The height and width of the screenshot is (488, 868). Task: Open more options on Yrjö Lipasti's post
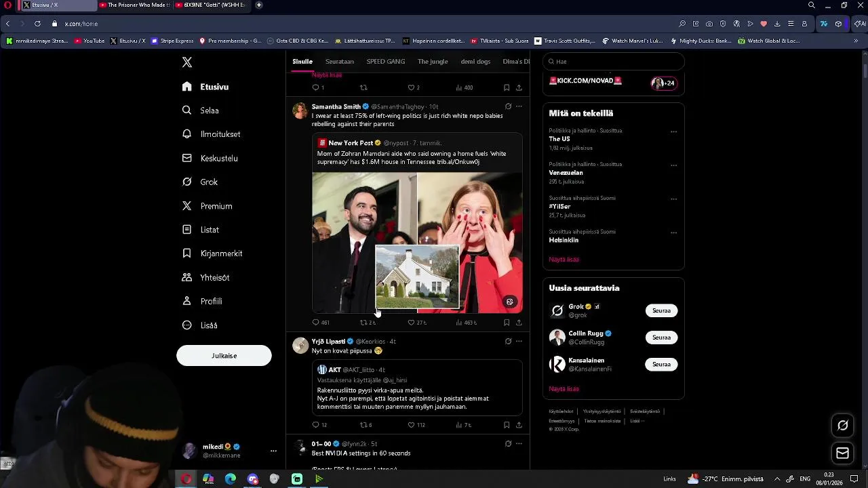coord(519,342)
